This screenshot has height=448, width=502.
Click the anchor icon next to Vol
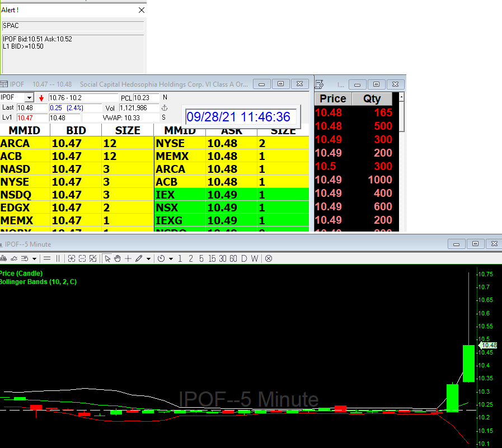(165, 108)
